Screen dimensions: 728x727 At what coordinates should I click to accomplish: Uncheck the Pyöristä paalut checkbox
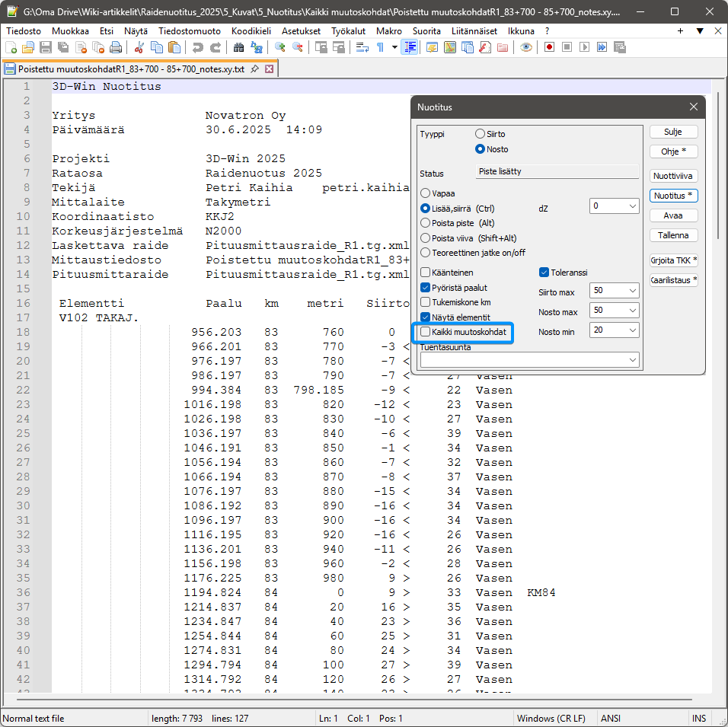[x=426, y=288]
